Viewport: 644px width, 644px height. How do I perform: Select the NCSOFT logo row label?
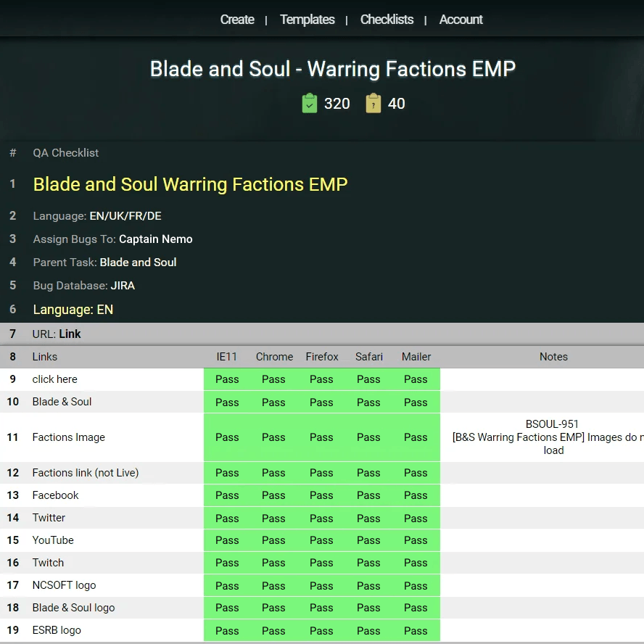[x=64, y=585]
